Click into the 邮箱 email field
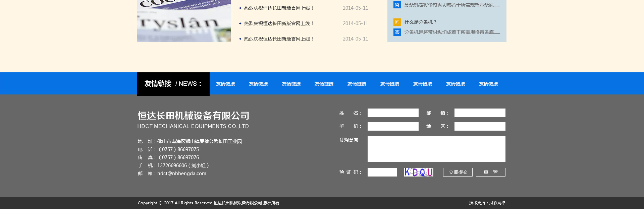 [480, 113]
